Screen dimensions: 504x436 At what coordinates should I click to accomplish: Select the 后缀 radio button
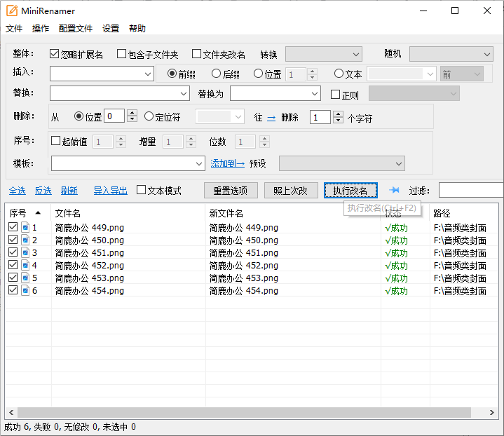(216, 74)
